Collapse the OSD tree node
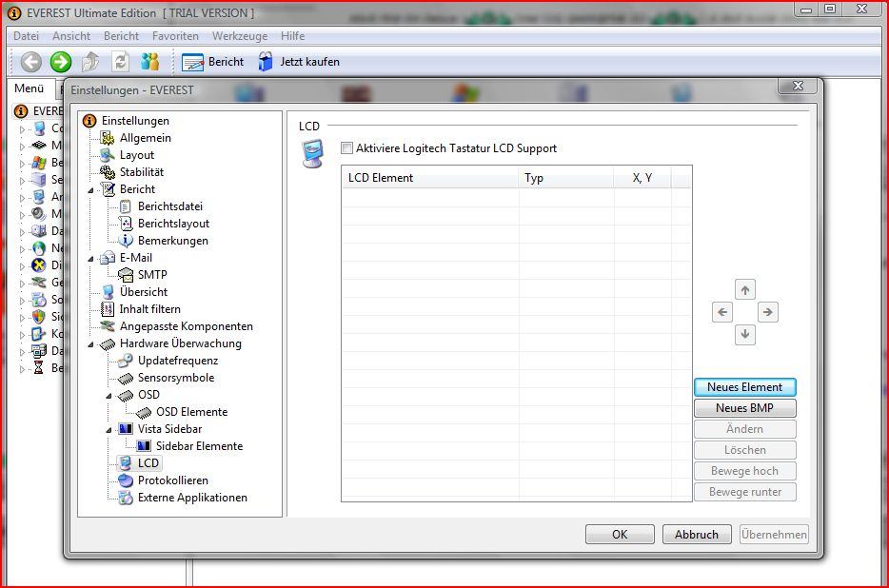The width and height of the screenshot is (889, 588). (109, 396)
